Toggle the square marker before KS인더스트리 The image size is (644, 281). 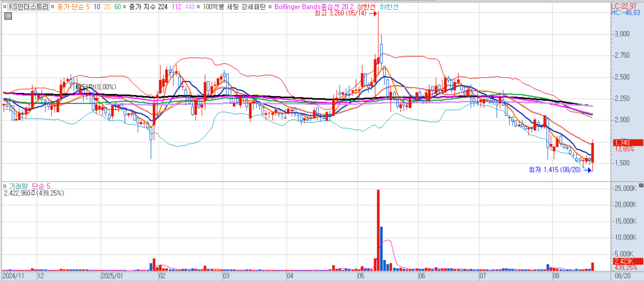tap(5, 7)
